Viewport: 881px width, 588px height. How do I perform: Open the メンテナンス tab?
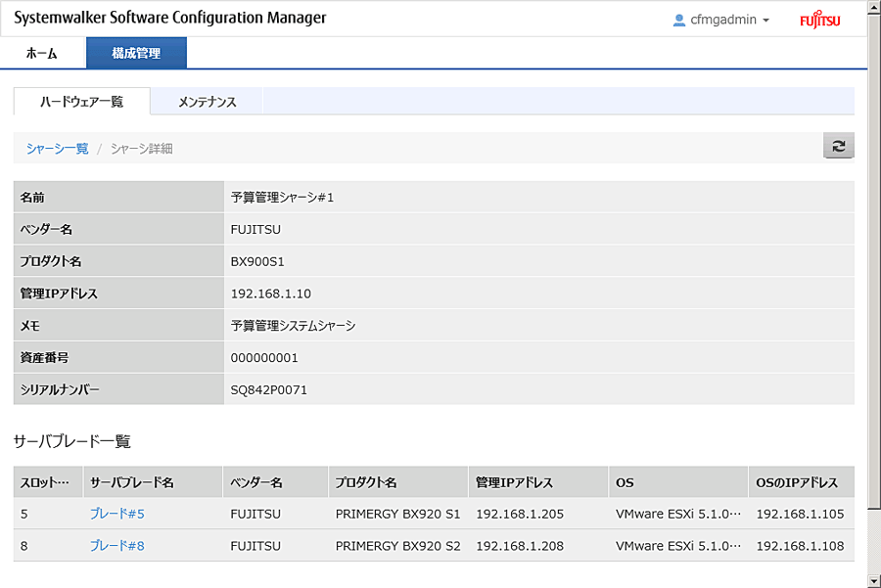tap(208, 102)
